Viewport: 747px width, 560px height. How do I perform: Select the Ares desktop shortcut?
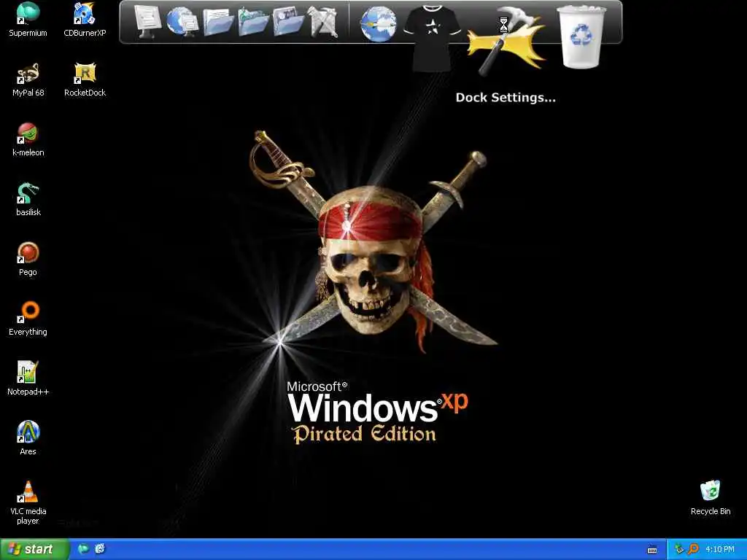coord(28,438)
